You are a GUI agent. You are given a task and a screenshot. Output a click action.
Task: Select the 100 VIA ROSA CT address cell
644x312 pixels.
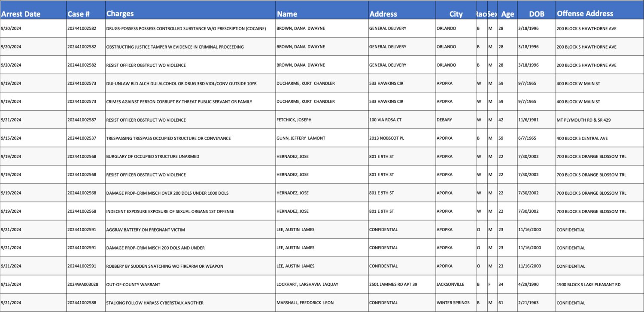pos(402,120)
